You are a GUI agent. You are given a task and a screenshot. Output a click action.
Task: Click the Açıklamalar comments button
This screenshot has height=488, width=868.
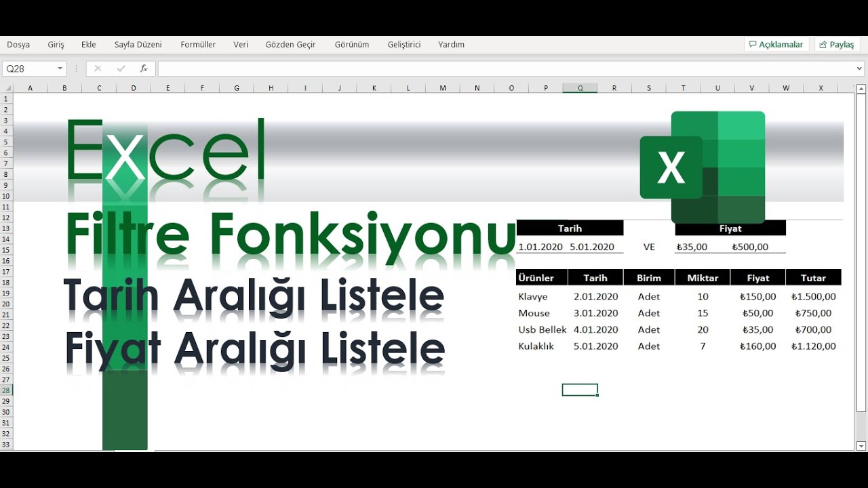[776, 45]
